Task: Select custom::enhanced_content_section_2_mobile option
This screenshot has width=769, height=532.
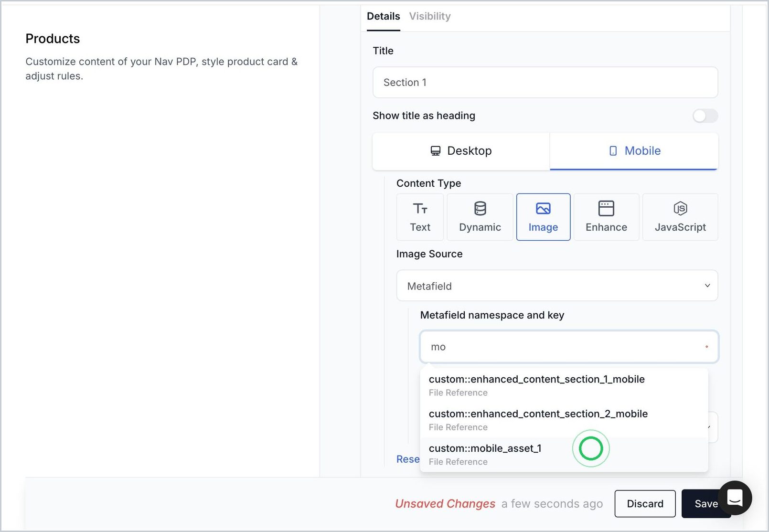Action: point(564,420)
